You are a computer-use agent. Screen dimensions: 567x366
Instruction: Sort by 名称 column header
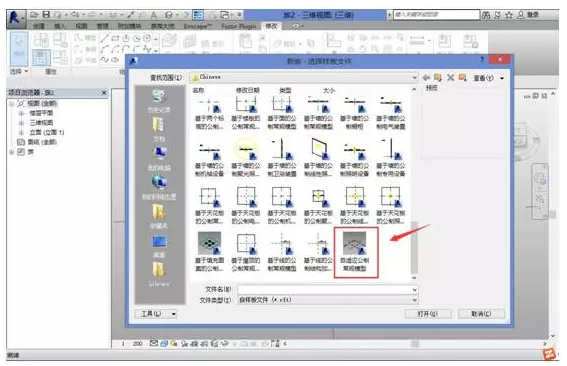click(198, 90)
